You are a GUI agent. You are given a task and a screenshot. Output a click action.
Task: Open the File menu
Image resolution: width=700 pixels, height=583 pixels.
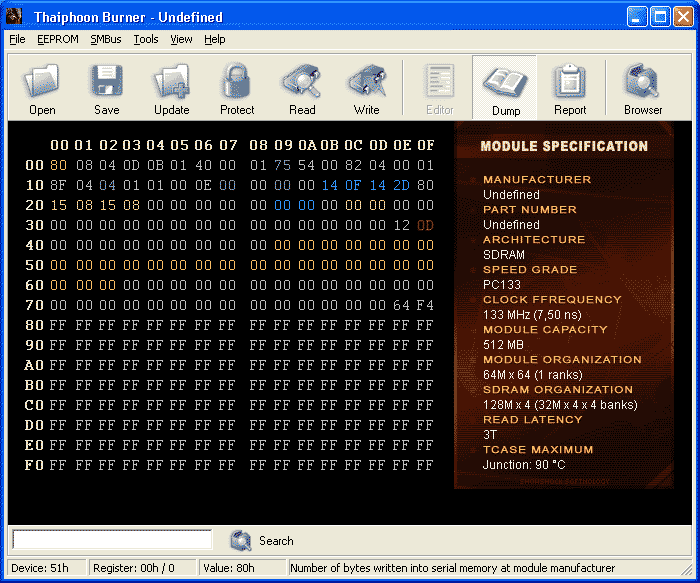click(x=17, y=39)
